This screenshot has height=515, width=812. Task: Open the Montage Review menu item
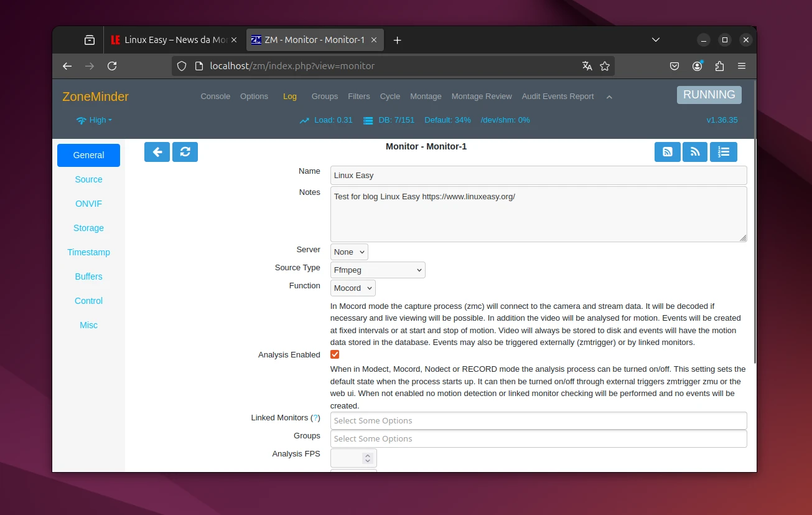pyautogui.click(x=482, y=97)
